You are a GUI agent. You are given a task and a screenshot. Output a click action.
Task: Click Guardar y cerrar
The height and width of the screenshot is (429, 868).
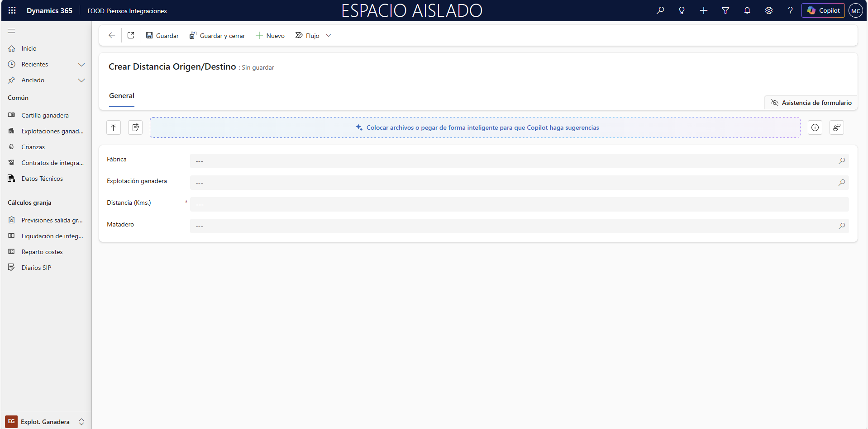(217, 35)
